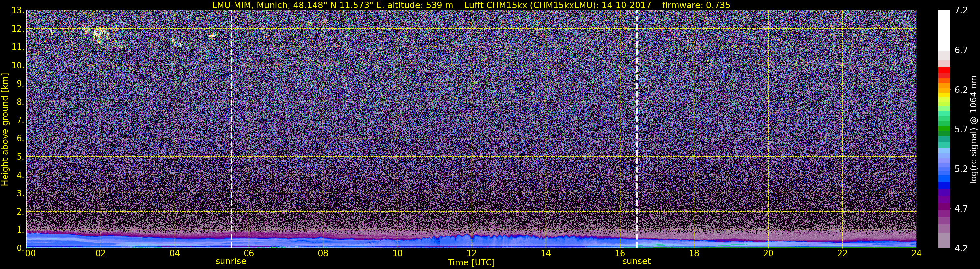Click the height tick label 10. on the height axis

tap(18, 65)
